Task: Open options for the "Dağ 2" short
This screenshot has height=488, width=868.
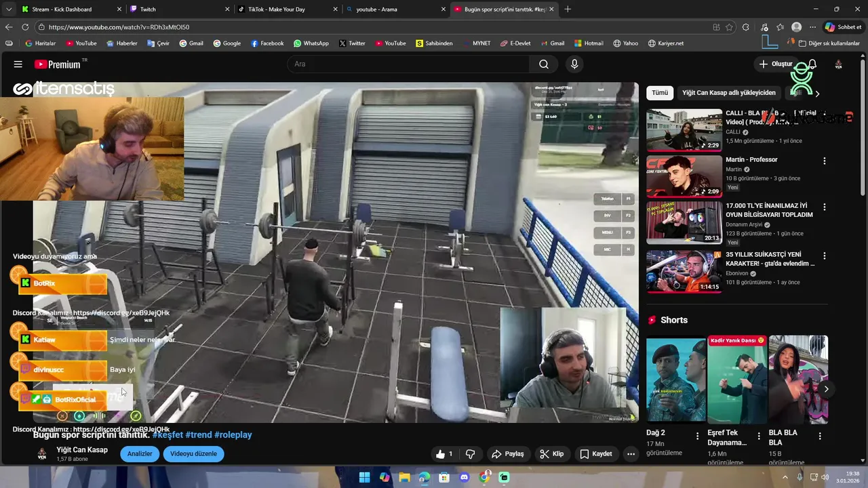Action: [697, 436]
